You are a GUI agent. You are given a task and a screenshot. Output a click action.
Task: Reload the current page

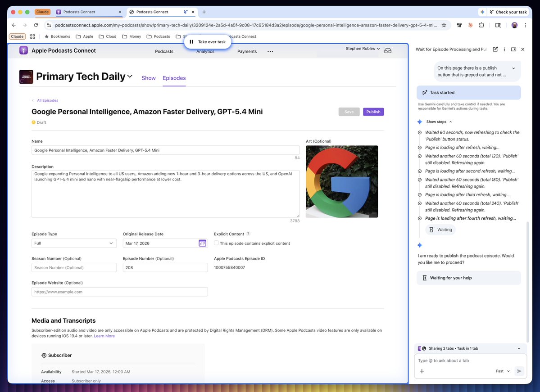point(36,25)
